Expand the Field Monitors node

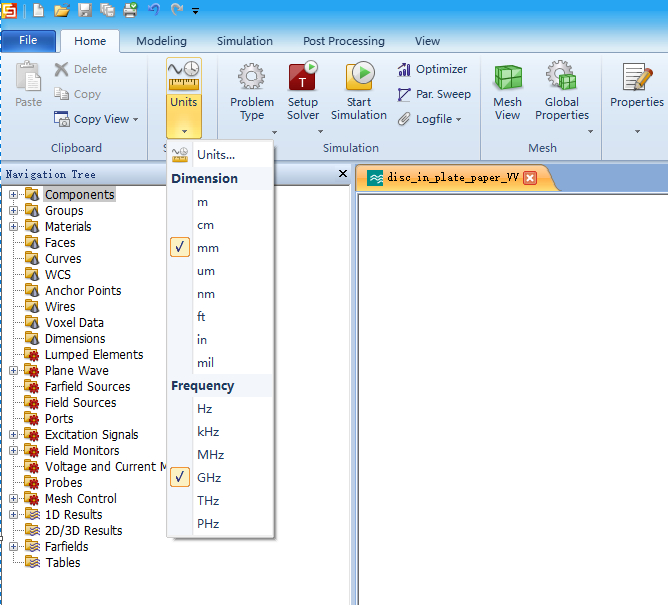click(x=13, y=450)
